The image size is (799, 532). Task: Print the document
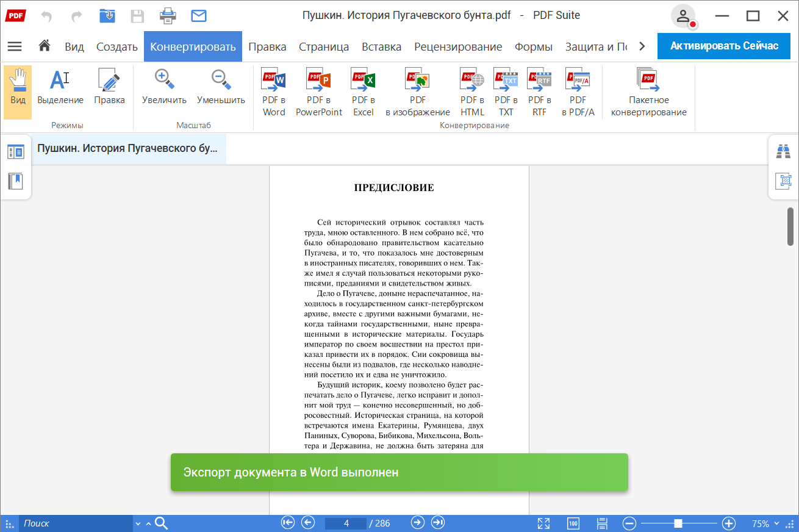[x=168, y=16]
